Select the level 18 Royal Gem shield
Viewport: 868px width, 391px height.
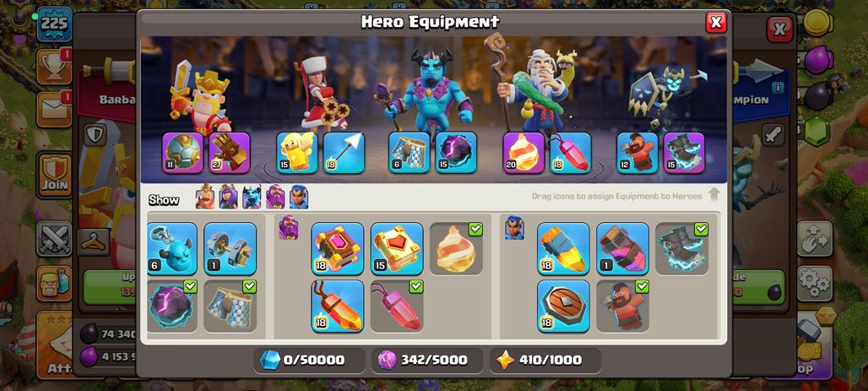click(563, 307)
